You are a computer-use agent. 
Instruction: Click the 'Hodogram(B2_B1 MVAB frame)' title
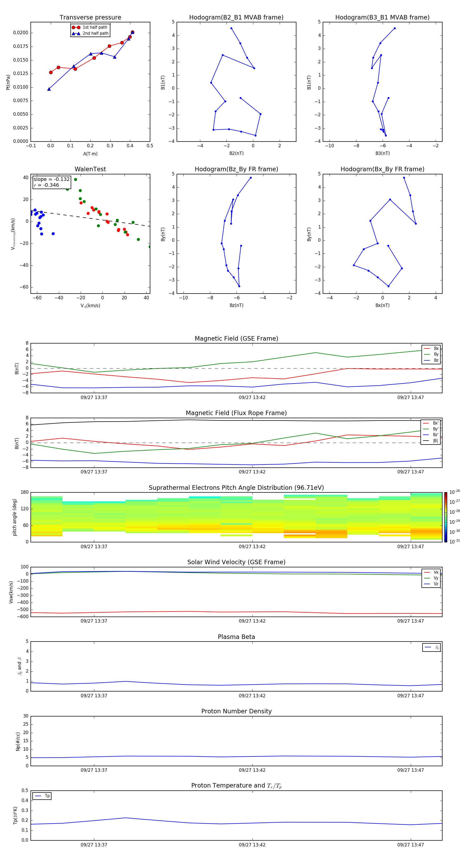tap(236, 17)
